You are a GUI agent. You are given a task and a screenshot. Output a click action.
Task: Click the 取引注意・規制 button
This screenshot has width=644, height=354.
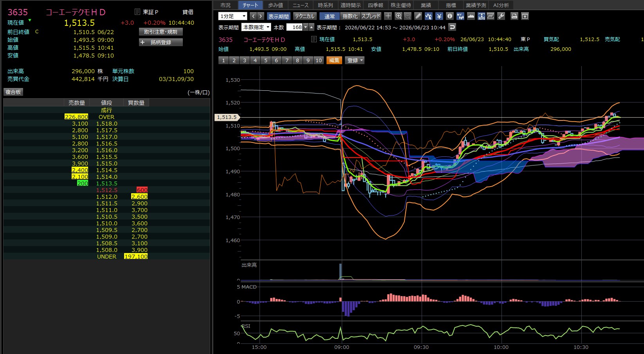click(x=161, y=32)
